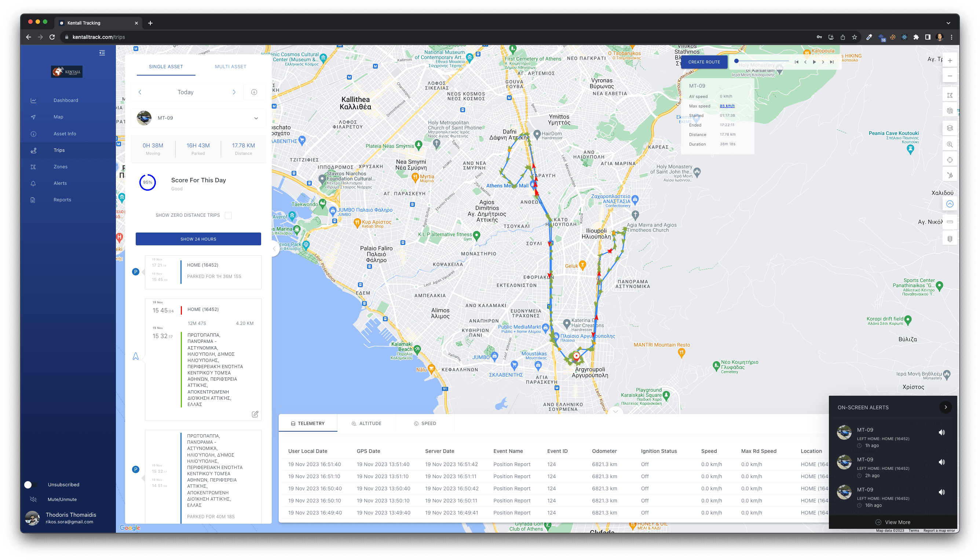This screenshot has width=980, height=560.
Task: Select the draw zone polygon tool
Action: [950, 95]
